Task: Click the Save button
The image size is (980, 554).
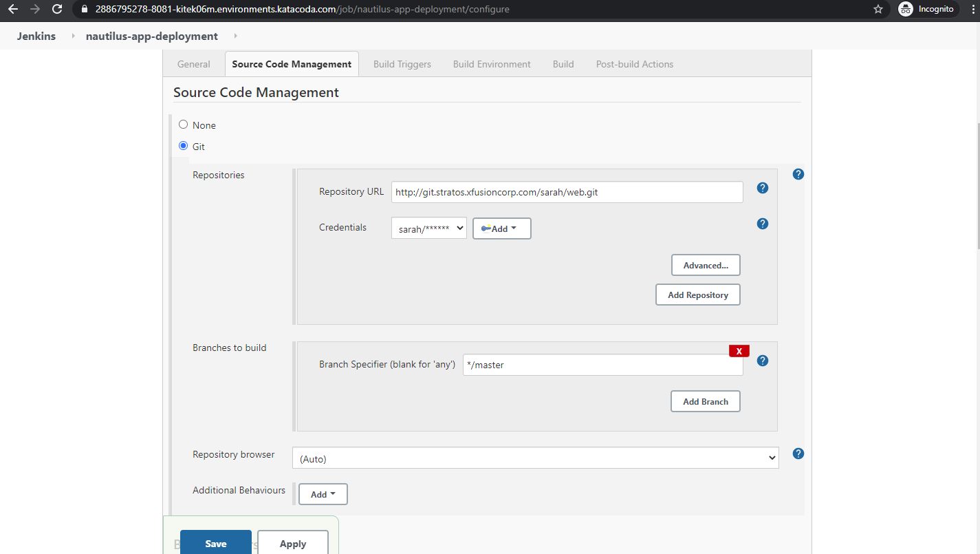Action: pos(215,543)
